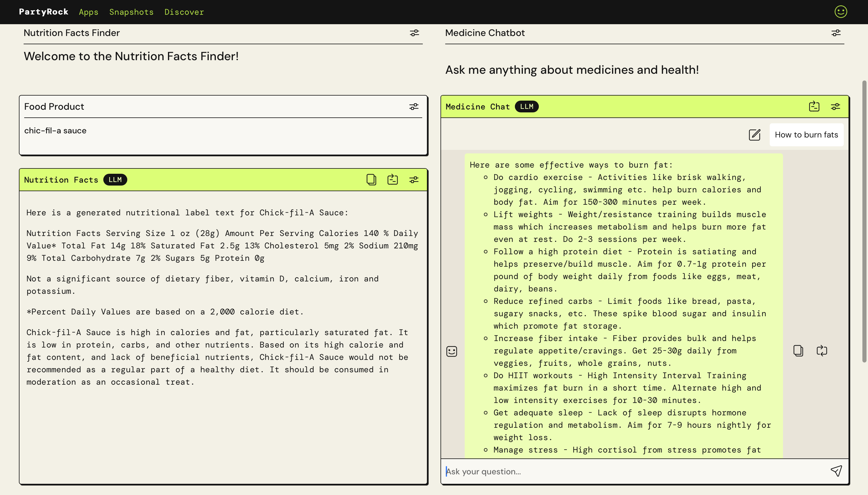Open the Snapshots page
The height and width of the screenshot is (495, 868).
coord(131,12)
